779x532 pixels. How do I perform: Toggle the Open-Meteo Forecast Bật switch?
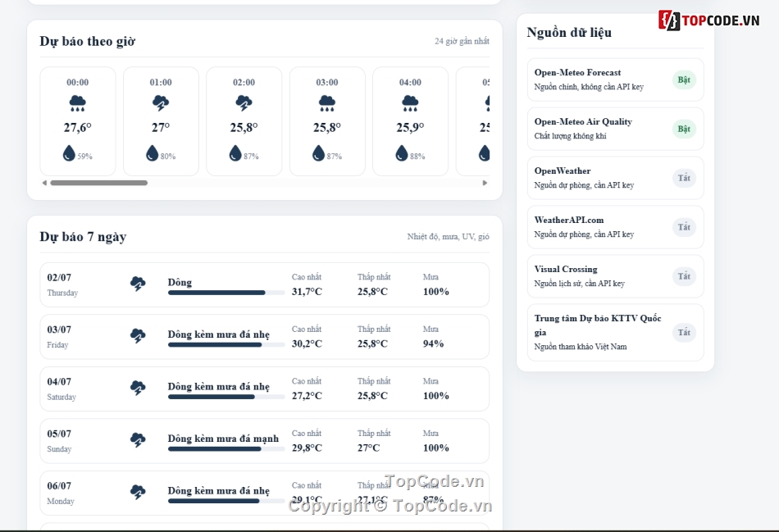pyautogui.click(x=684, y=80)
